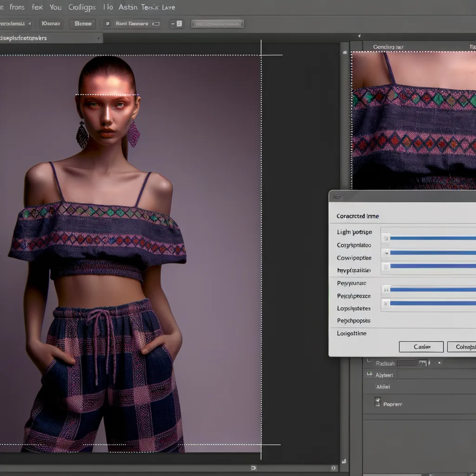Expand the document tab dropdown arrow
The width and height of the screenshot is (476, 476).
click(x=99, y=39)
